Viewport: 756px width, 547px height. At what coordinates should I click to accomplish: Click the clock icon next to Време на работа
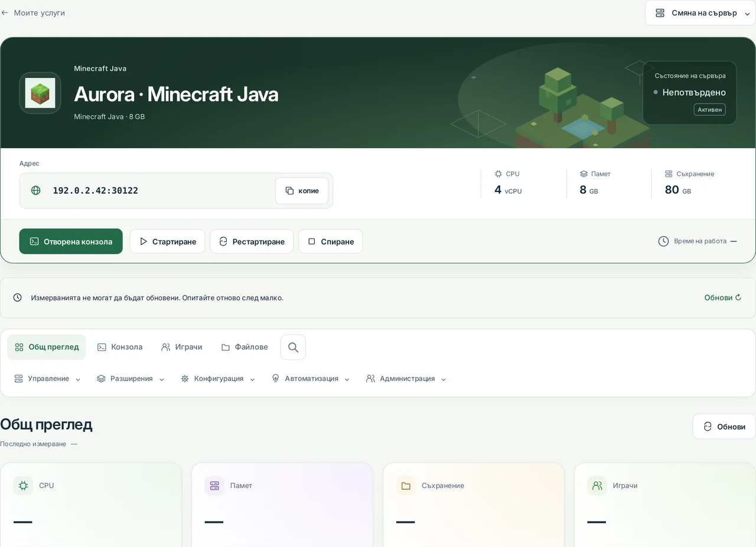click(663, 241)
